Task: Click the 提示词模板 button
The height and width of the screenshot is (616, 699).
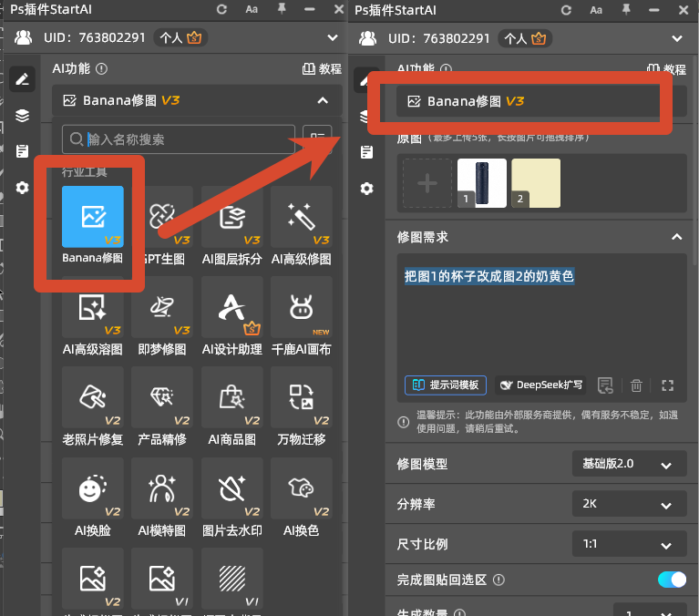Action: (x=446, y=385)
